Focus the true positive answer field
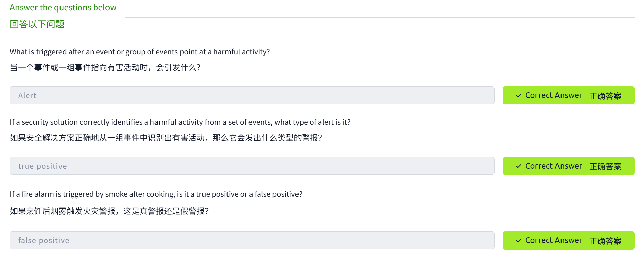 [x=252, y=166]
